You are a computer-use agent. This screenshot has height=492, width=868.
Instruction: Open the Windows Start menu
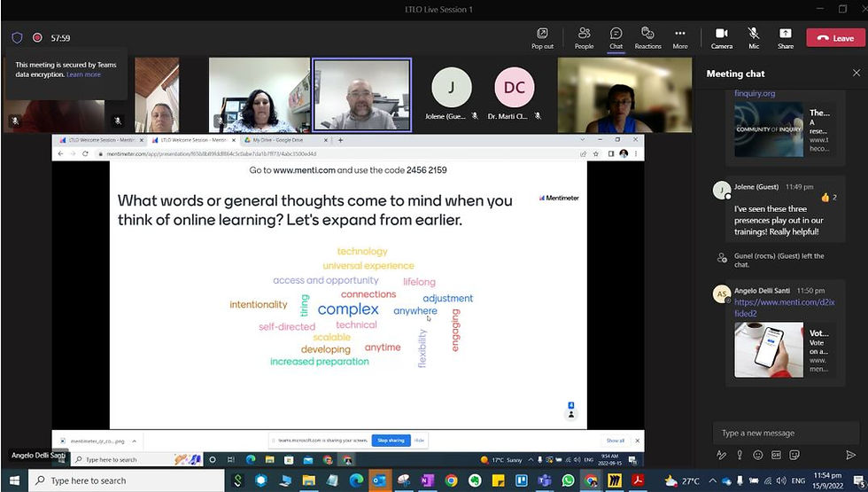14,480
